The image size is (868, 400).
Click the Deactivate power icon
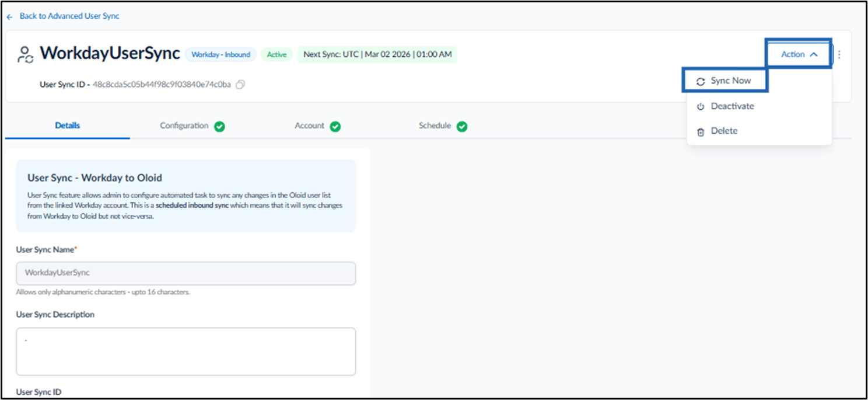pos(701,107)
